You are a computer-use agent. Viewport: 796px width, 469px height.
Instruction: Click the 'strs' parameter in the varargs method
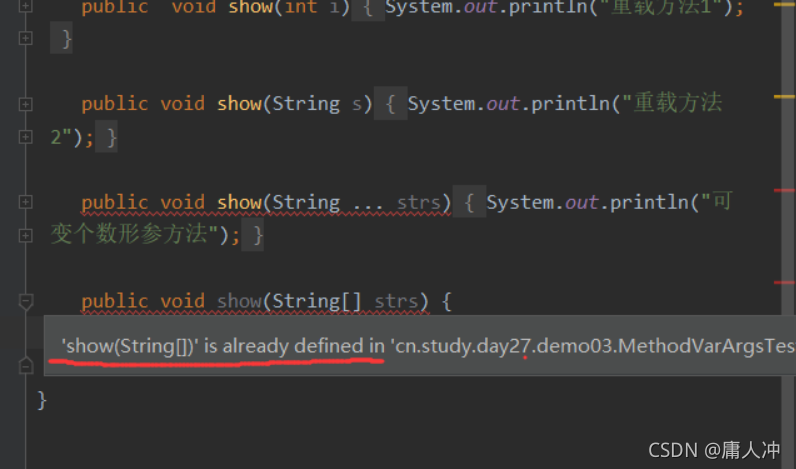click(418, 202)
